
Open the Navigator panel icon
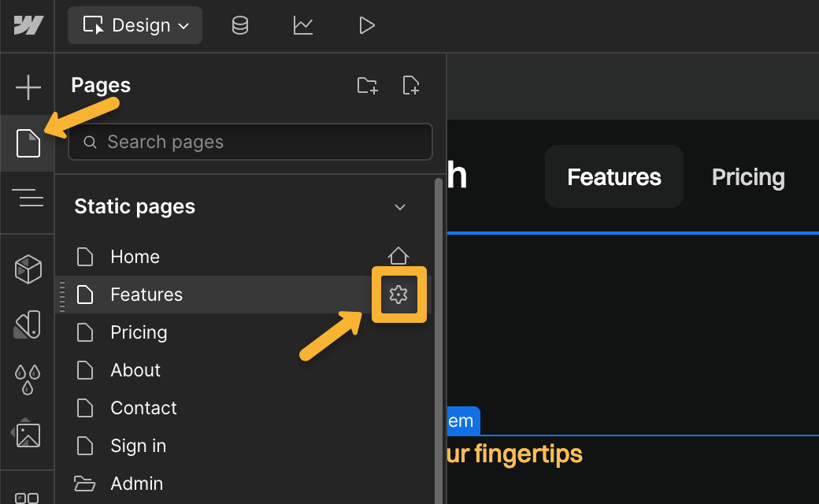click(x=28, y=198)
